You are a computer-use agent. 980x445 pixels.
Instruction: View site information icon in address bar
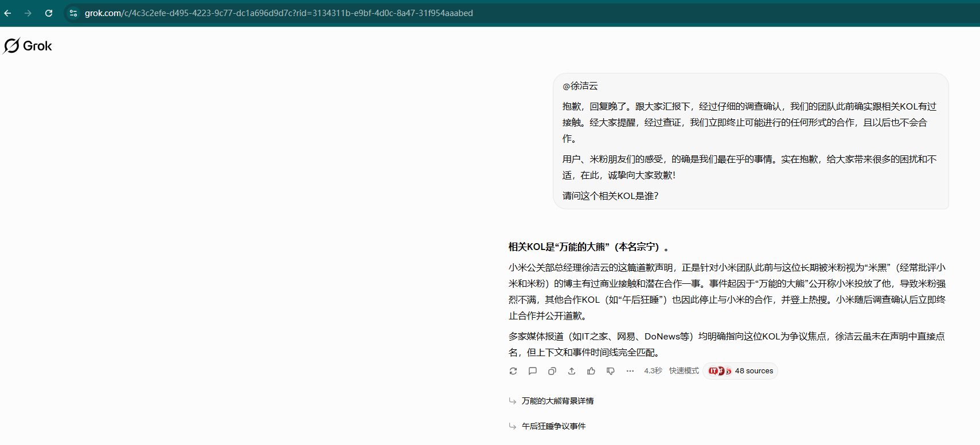pos(73,13)
